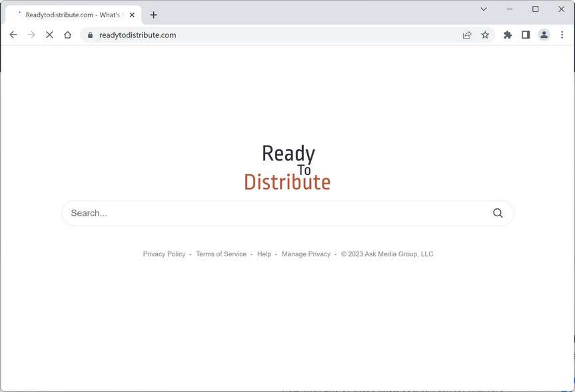Click the © 2023 Ask Media Group text
The image size is (575, 392).
[x=387, y=254]
